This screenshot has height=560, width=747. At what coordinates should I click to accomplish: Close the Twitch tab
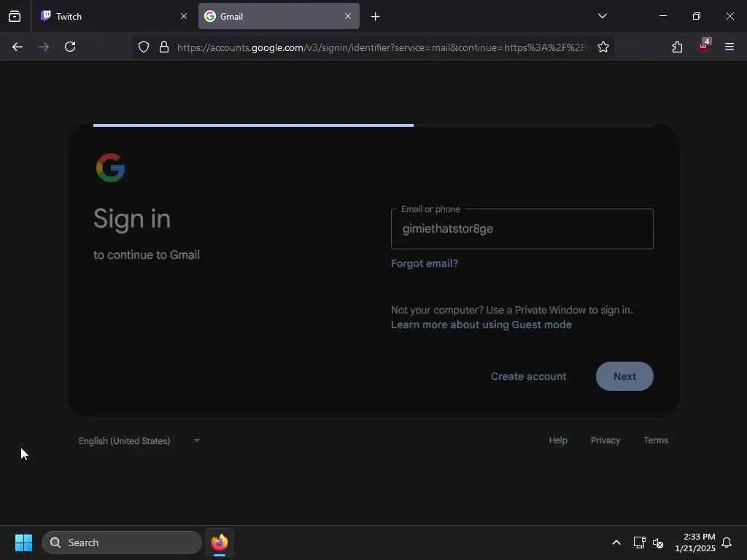[184, 16]
